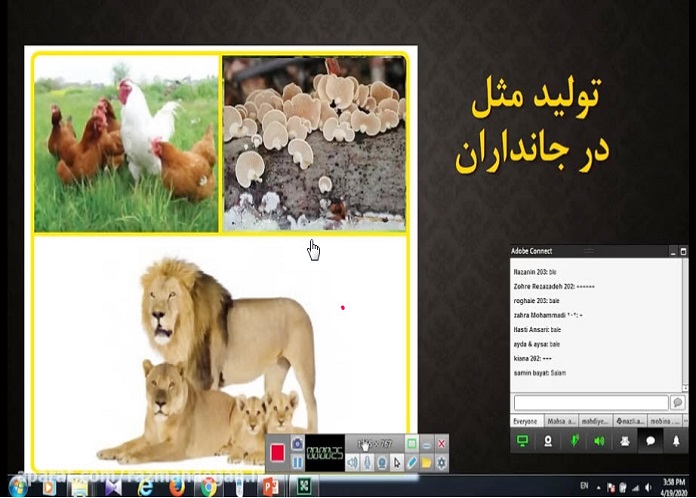Image resolution: width=696 pixels, height=498 pixels.
Task: Mute the Adobe Connect microphone
Action: click(574, 441)
